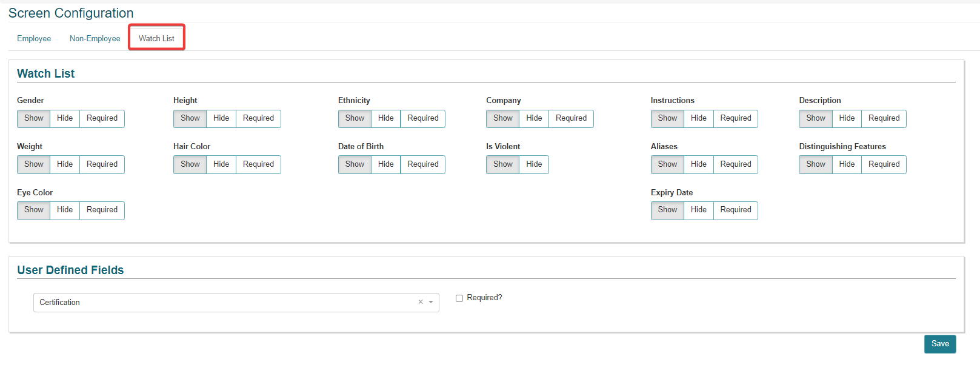Set Date of Birth to Required
The image size is (980, 376).
coord(422,164)
